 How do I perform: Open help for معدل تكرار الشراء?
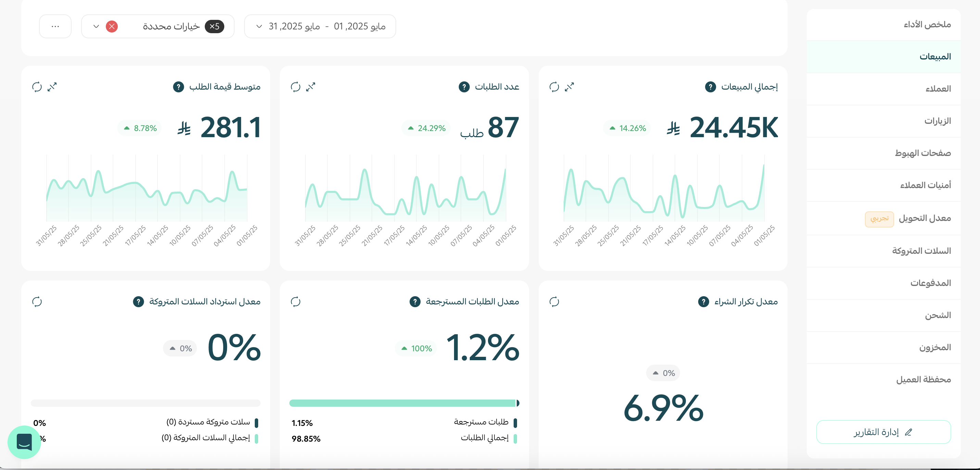tap(703, 302)
